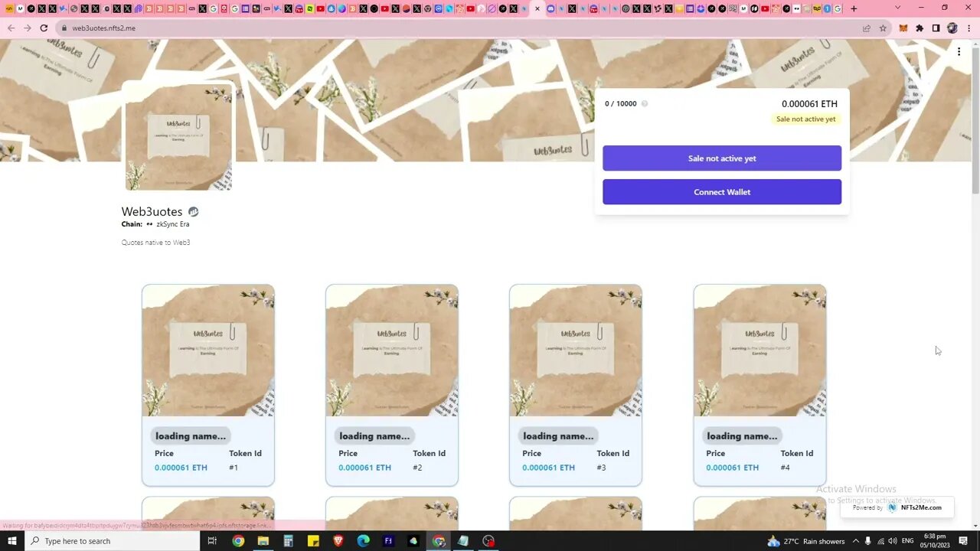Open the notifications action center
980x551 pixels.
[963, 541]
